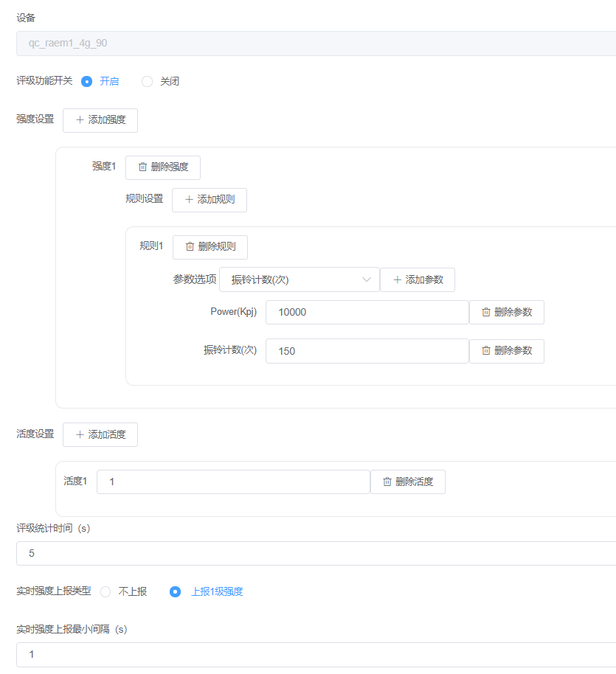Viewport: 616px width, 674px height.
Task: Click the 添加活度 button
Action: coord(100,435)
